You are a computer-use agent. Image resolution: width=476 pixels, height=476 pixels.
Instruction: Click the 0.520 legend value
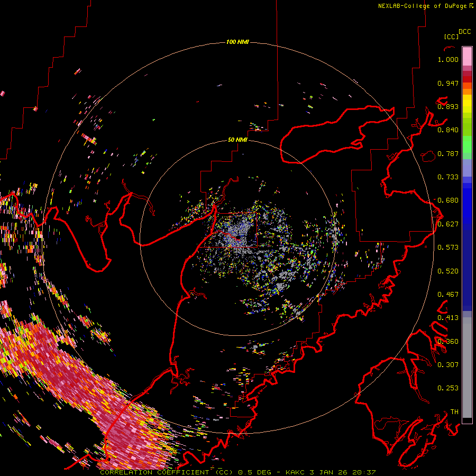[448, 271]
